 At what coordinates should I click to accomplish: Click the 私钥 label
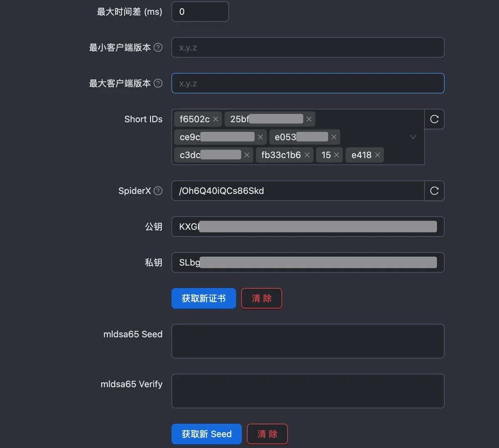[153, 262]
